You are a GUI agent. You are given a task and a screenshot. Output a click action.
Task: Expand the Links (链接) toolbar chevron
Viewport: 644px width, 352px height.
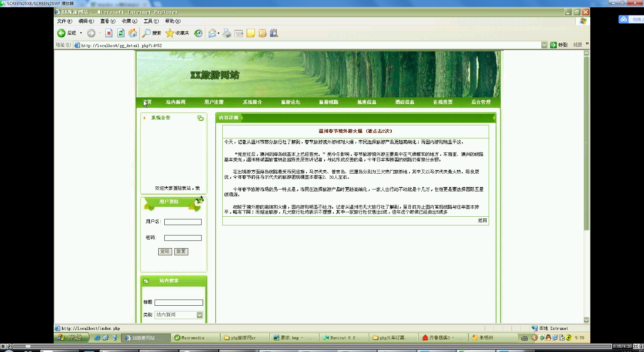point(587,44)
